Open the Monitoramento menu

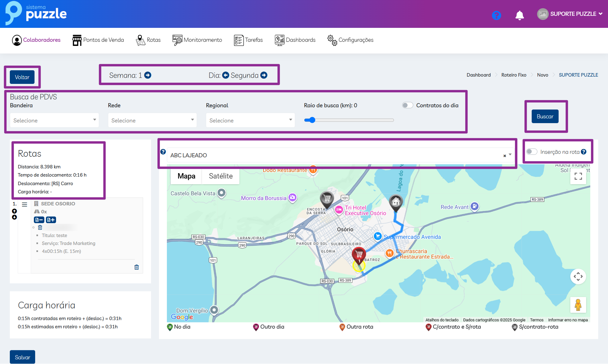point(197,40)
